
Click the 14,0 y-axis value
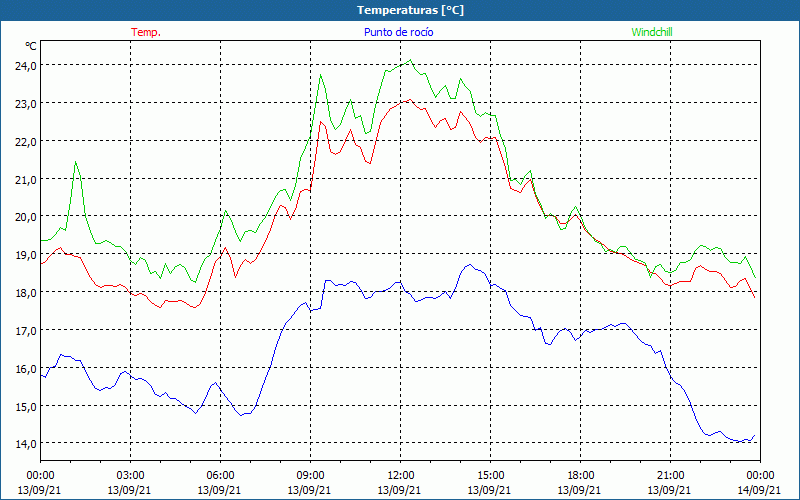pos(26,444)
